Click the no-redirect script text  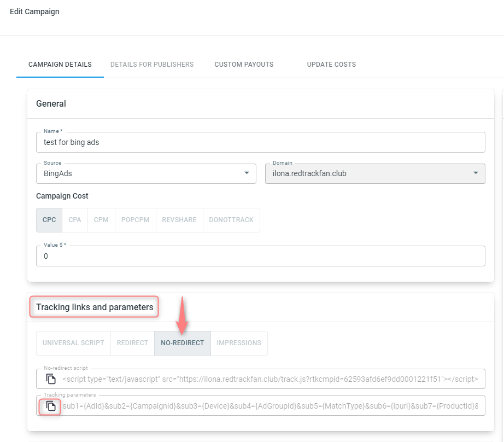coord(270,379)
